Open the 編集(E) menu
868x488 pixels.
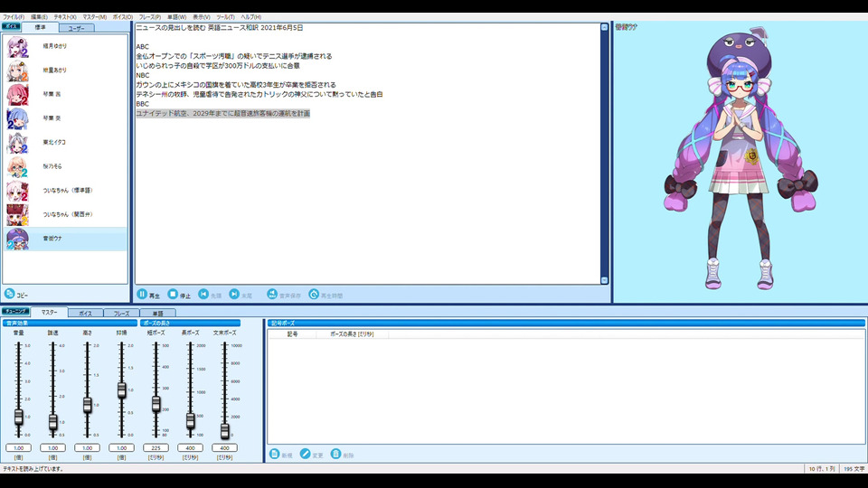coord(39,17)
